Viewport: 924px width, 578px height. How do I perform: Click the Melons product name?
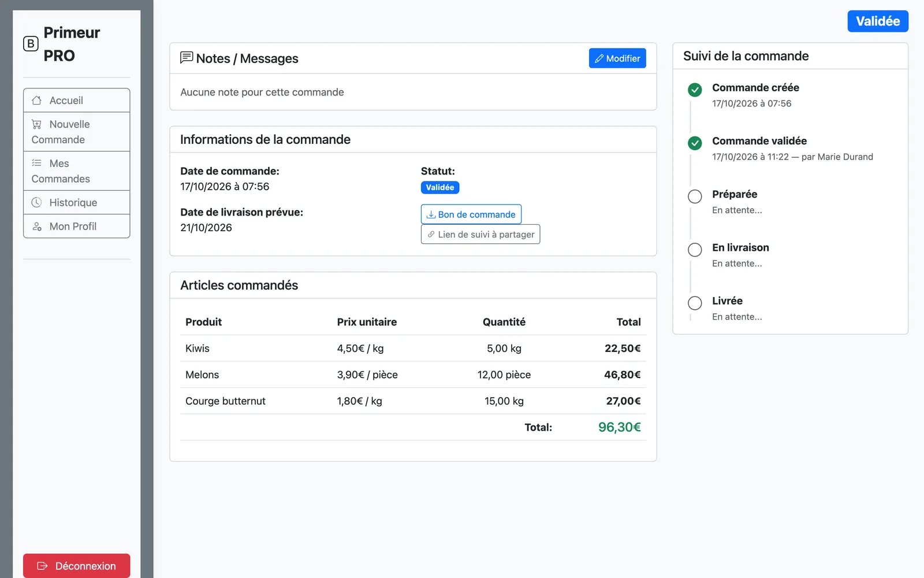[202, 375]
